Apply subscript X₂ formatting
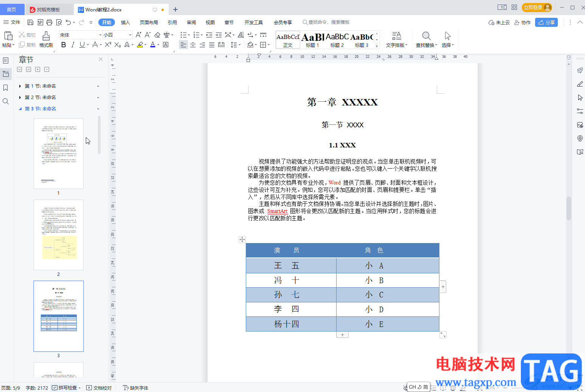Screen dimensions: 585x392 coord(118,45)
